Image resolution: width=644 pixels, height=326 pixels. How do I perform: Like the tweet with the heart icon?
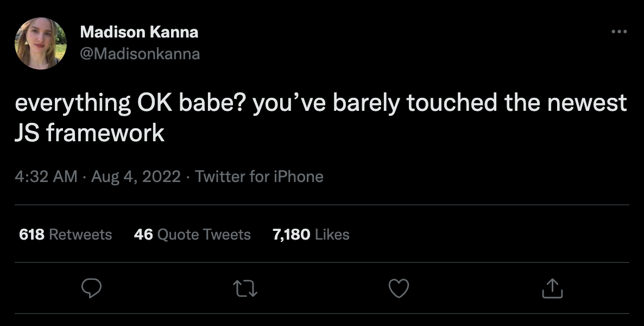tap(399, 288)
